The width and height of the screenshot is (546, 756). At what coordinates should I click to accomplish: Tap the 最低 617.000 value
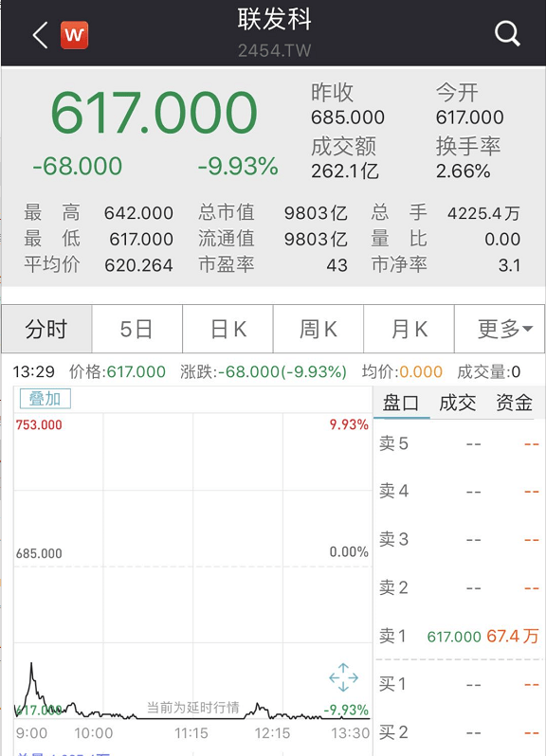click(x=141, y=239)
